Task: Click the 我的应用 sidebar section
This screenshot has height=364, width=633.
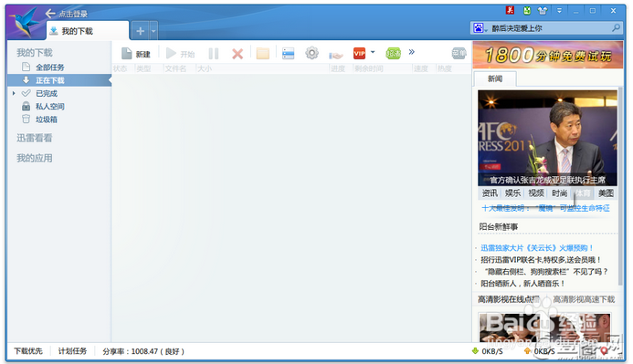Action: click(x=35, y=158)
